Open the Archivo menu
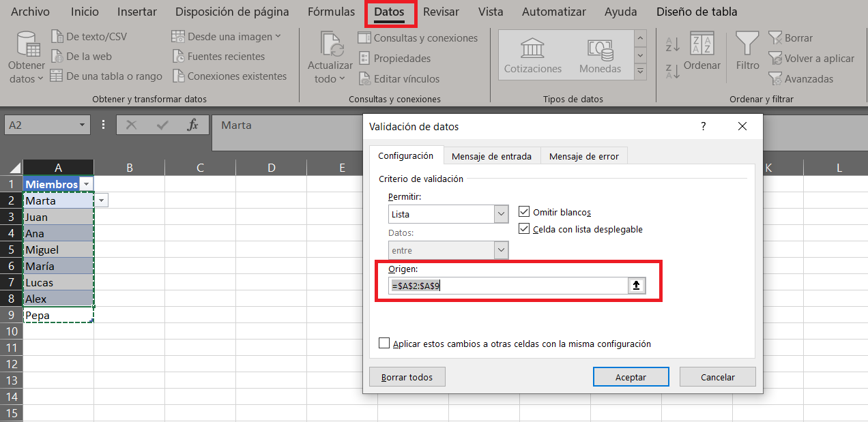Image resolution: width=868 pixels, height=422 pixels. 31,12
